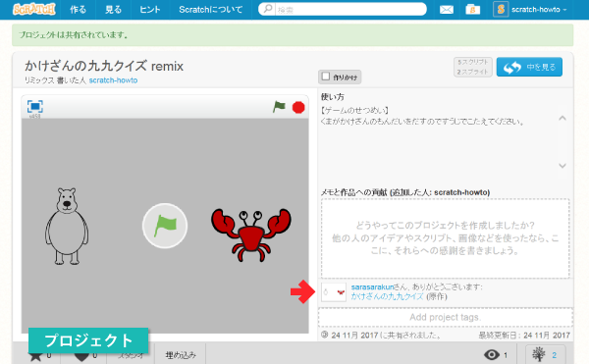Click the project title かけざんの九九クイズ remix
This screenshot has height=364, width=589.
click(x=104, y=66)
